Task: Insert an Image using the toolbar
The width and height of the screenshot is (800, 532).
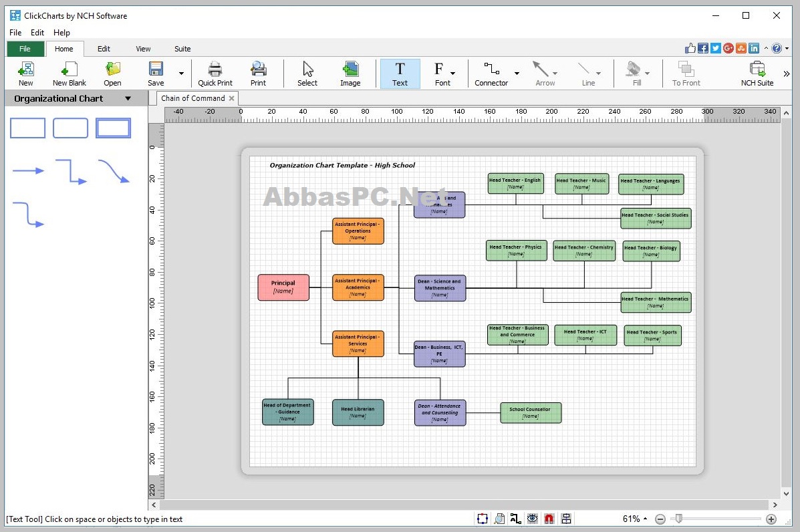Action: pos(350,74)
